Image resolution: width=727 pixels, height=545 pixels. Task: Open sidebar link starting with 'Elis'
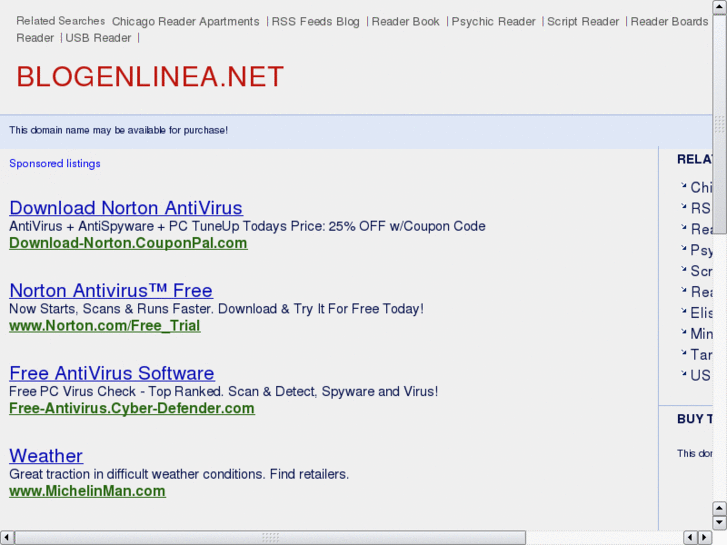coord(701,313)
